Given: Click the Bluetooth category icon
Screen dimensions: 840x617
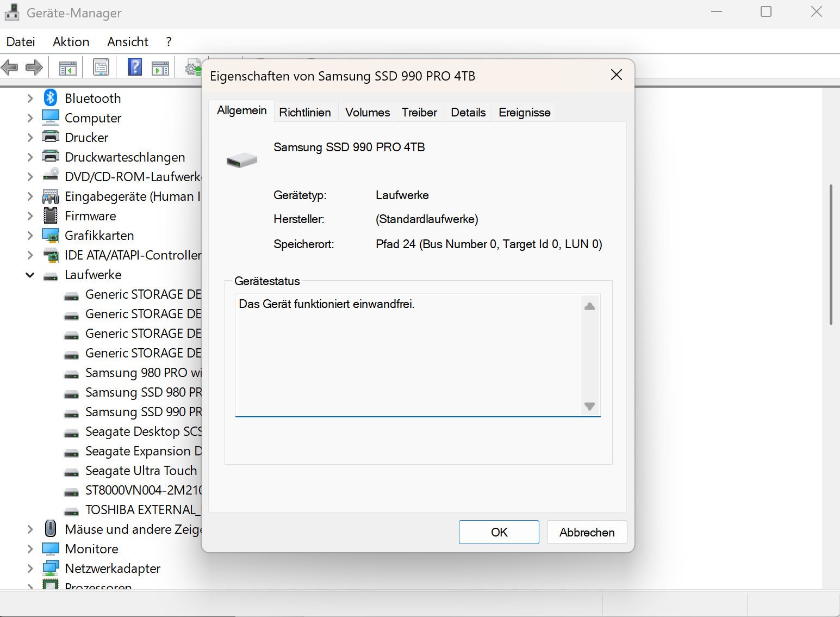Looking at the screenshot, I should tap(51, 98).
